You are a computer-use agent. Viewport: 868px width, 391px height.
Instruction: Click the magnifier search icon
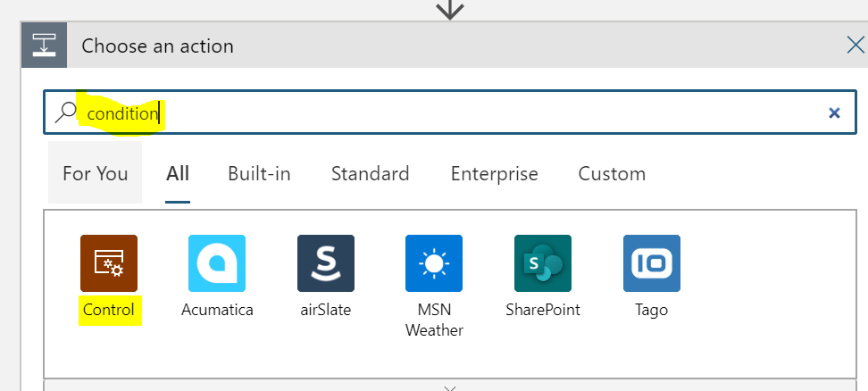(66, 112)
